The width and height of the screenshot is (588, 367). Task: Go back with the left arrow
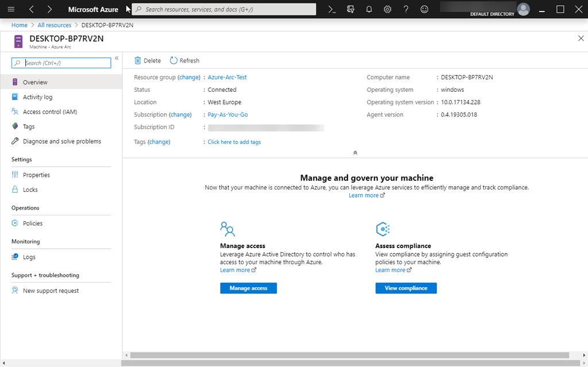point(32,9)
